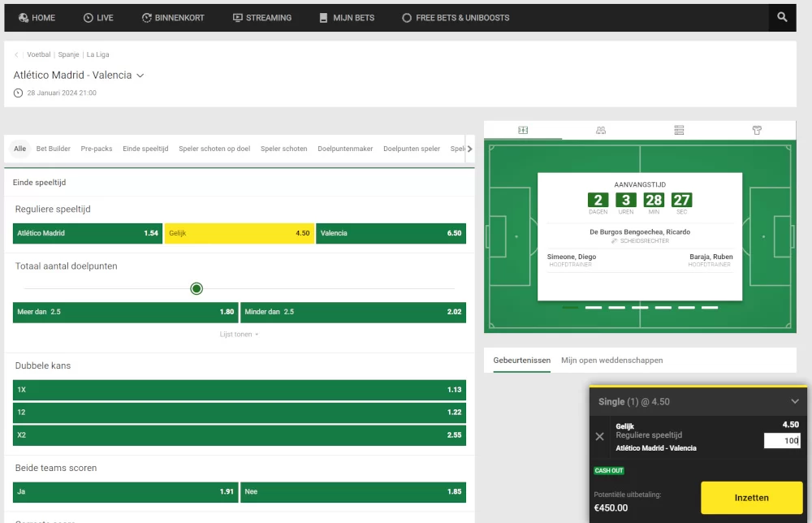
Task: Open the search magnifier icon
Action: tap(782, 17)
